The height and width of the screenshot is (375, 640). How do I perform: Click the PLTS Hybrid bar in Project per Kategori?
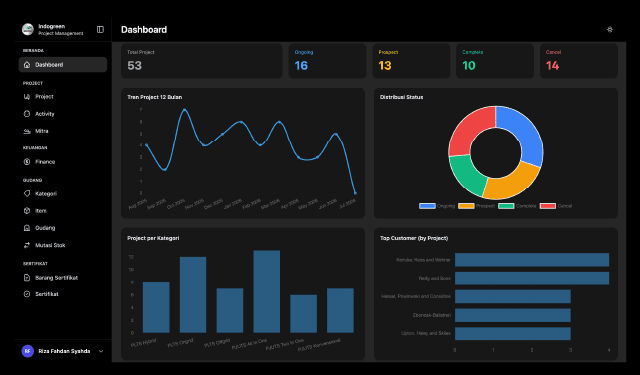pyautogui.click(x=156, y=307)
